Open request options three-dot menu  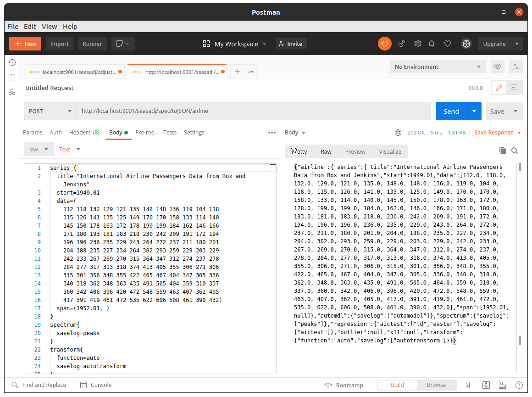tap(272, 133)
